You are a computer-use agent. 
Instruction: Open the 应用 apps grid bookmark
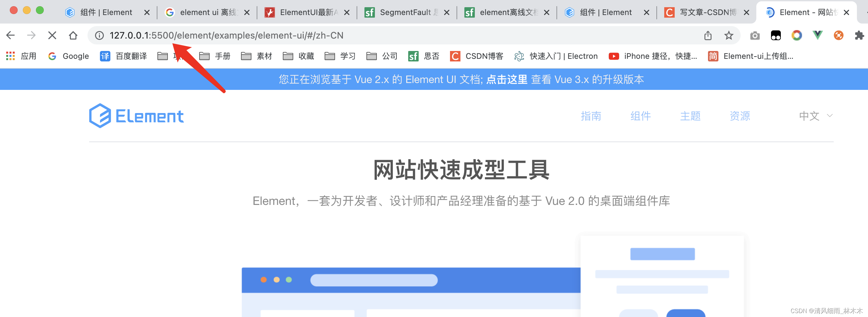(21, 56)
